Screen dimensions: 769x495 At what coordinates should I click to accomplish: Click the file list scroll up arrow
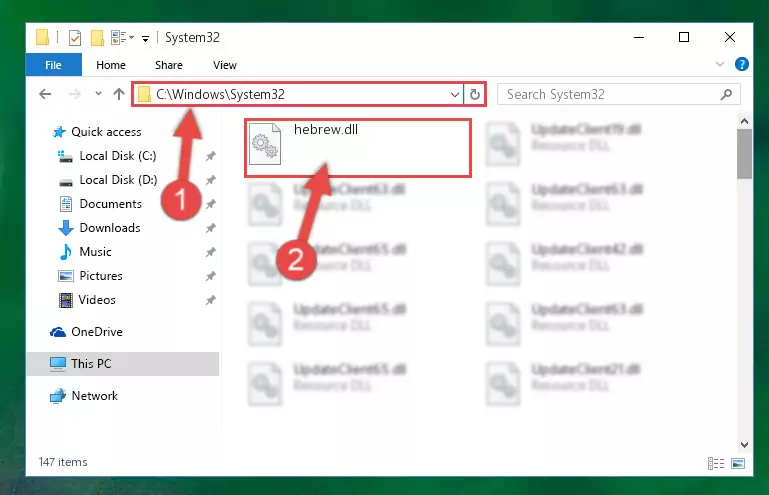744,121
